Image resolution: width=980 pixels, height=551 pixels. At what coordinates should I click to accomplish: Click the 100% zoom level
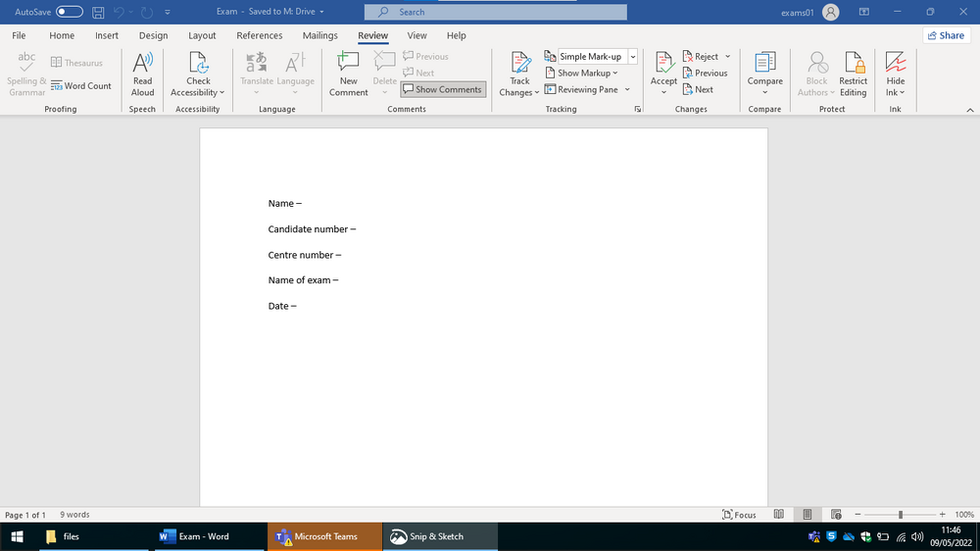pyautogui.click(x=963, y=515)
